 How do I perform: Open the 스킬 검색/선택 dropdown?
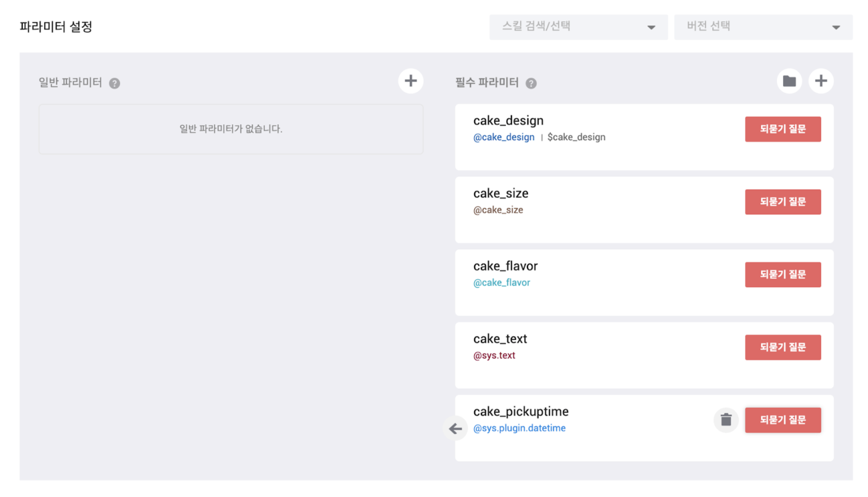coord(578,27)
